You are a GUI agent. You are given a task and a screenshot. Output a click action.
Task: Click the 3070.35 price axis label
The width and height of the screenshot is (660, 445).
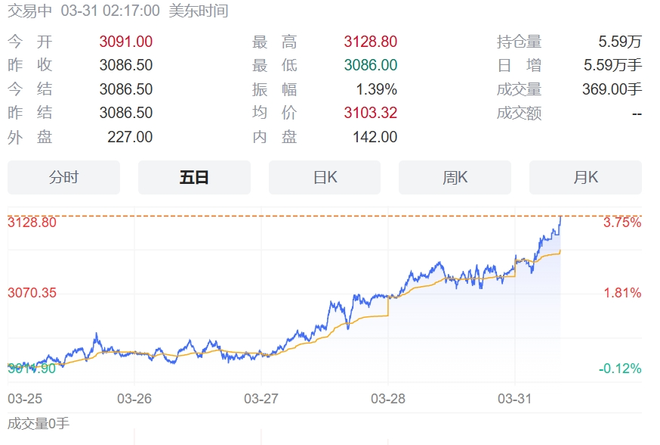tap(32, 293)
